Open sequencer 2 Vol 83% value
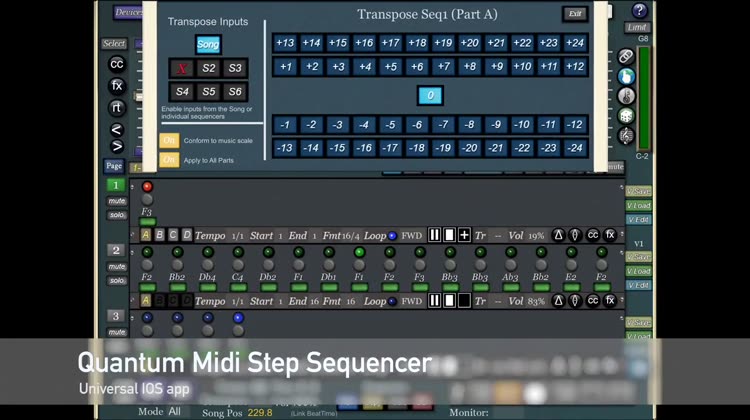The image size is (750, 420). click(536, 301)
